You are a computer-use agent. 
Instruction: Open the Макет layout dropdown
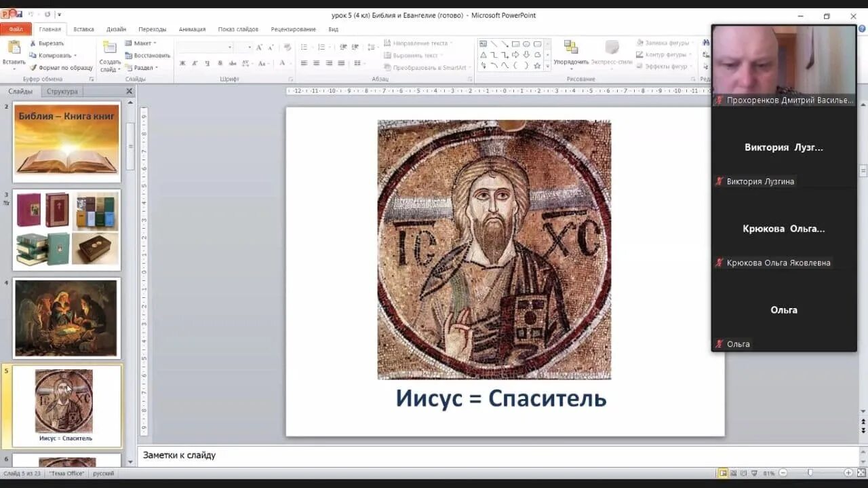pos(141,43)
